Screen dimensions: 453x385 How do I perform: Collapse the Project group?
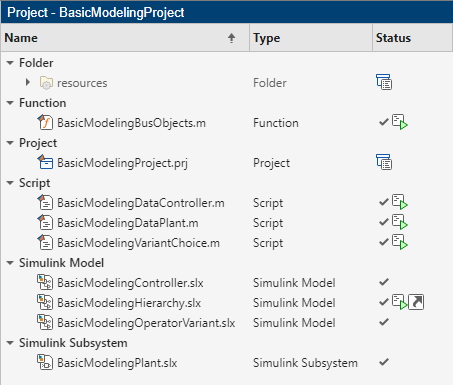pyautogui.click(x=10, y=143)
